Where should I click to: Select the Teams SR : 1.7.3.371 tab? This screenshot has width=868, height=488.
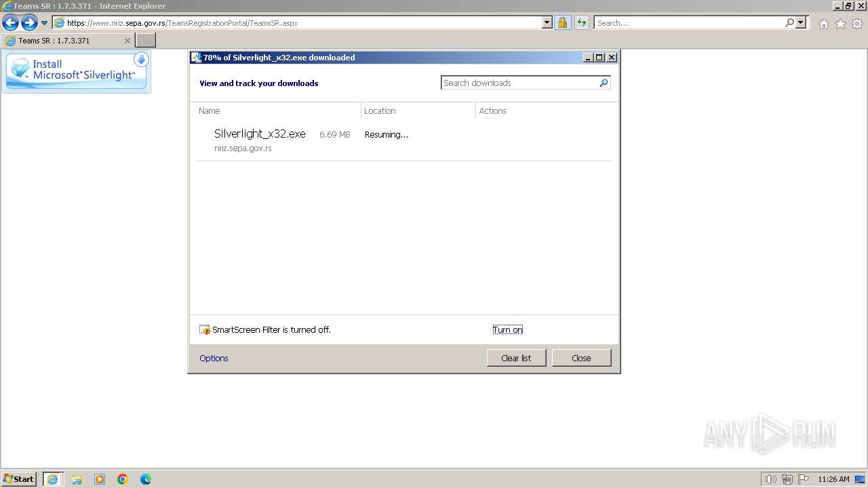click(67, 41)
